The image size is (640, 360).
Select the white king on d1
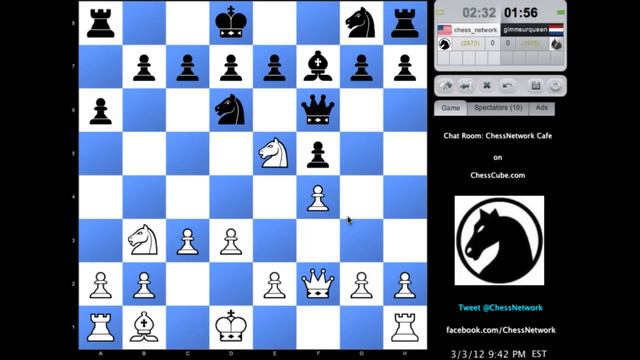[231, 327]
